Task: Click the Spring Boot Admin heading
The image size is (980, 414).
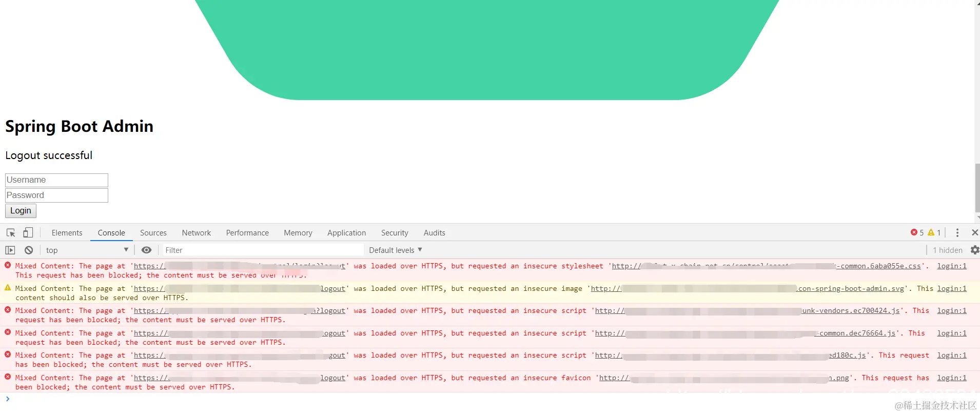Action: pos(79,126)
